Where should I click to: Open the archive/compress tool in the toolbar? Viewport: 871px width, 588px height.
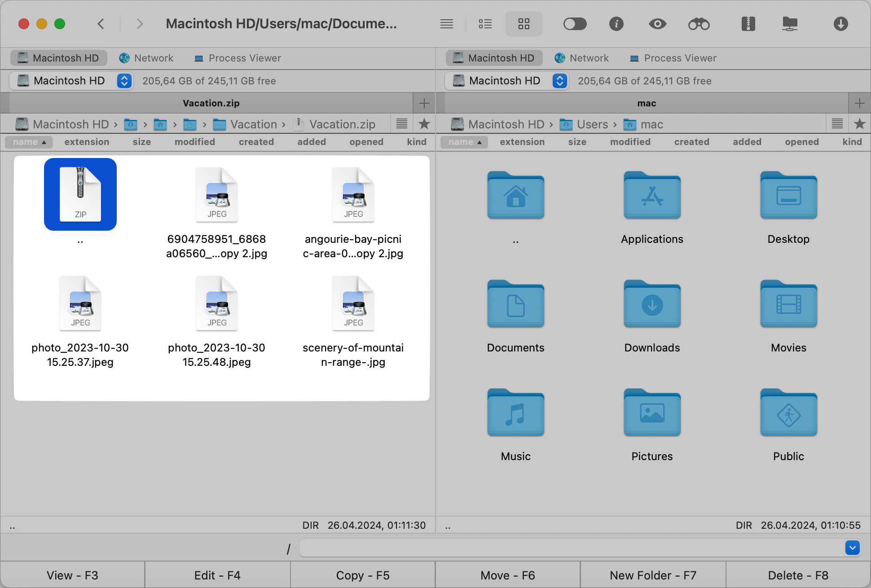coord(748,24)
